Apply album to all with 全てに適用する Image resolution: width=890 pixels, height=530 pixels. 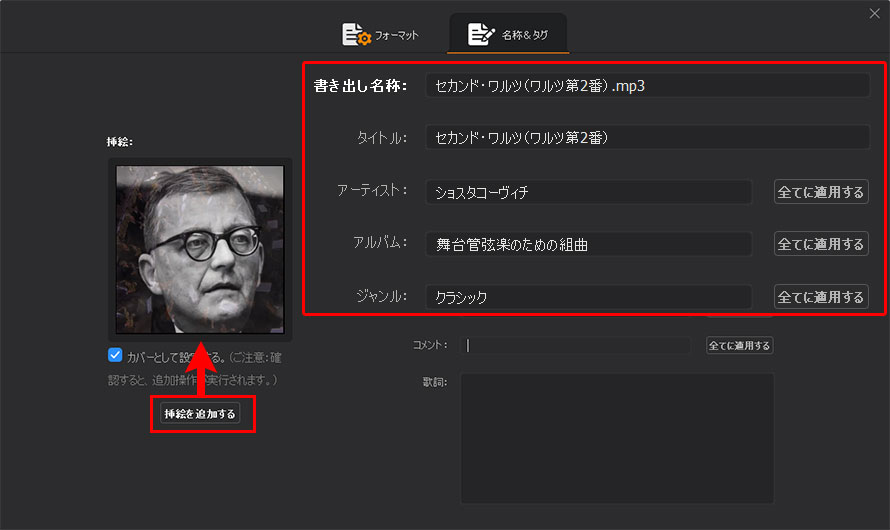point(821,244)
